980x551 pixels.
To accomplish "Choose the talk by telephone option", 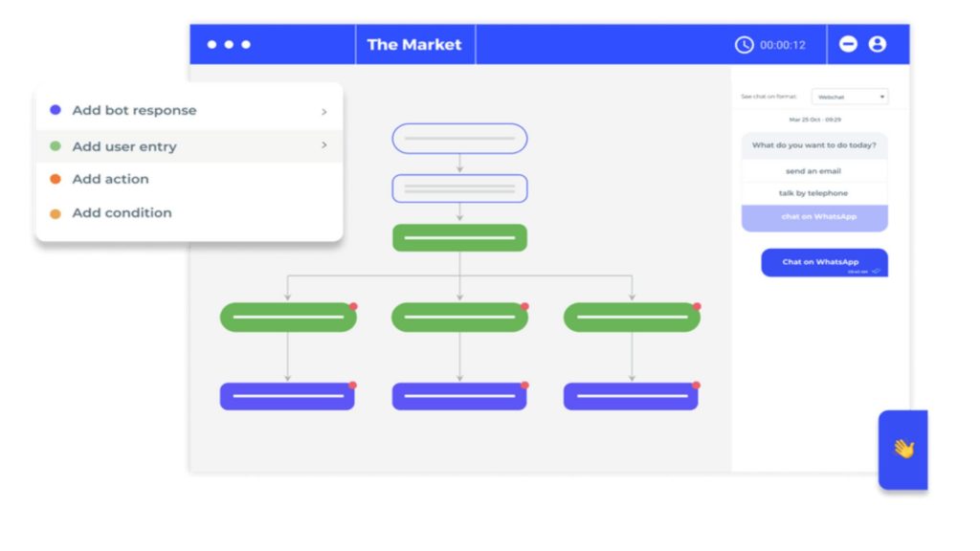I will click(x=813, y=193).
